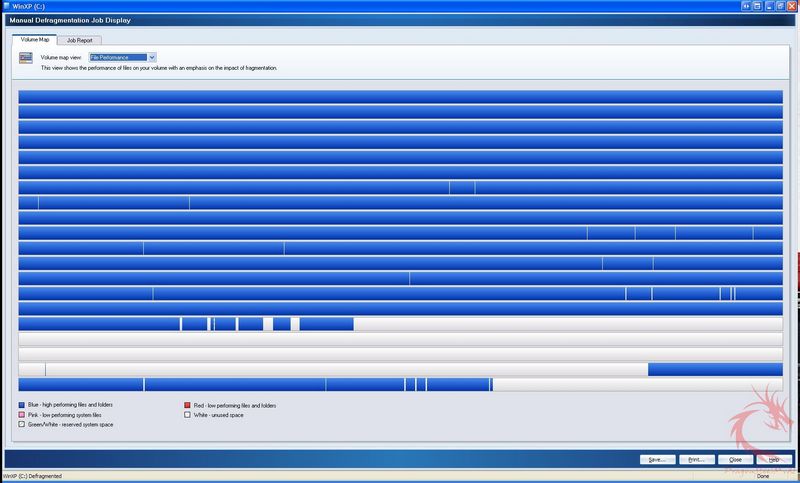Image resolution: width=800 pixels, height=483 pixels.
Task: Click the top blue row of the volume map
Action: tap(400, 97)
